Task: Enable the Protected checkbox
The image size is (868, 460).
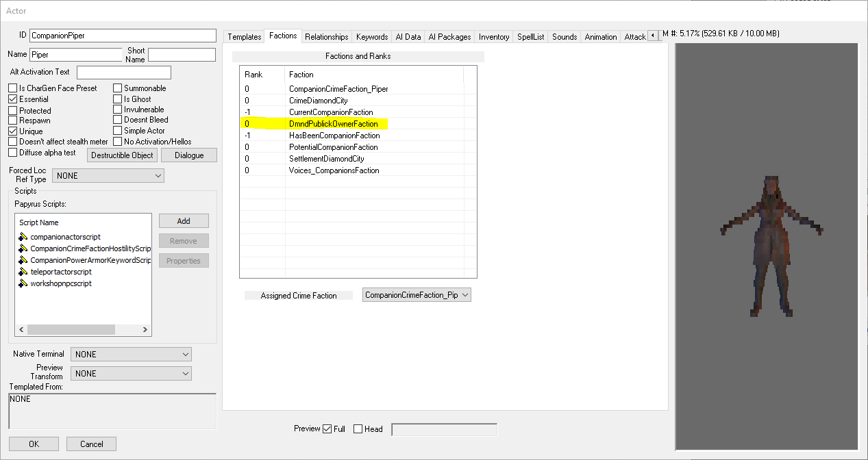Action: pyautogui.click(x=12, y=110)
